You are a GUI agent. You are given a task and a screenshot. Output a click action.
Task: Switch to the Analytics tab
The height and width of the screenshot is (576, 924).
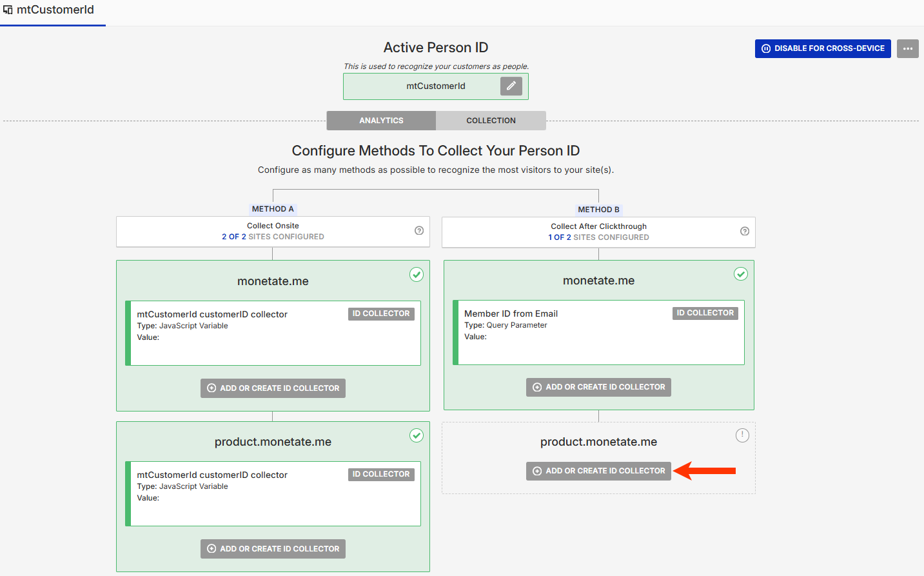(381, 121)
